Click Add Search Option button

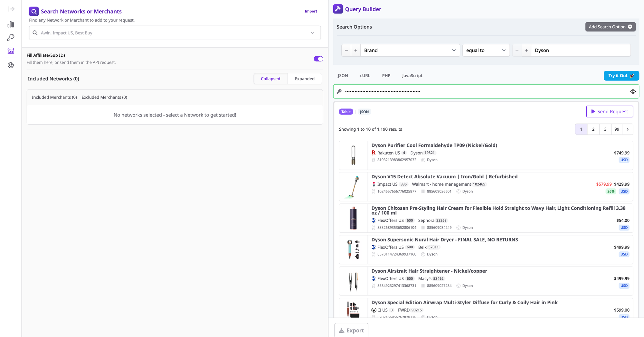pos(610,27)
